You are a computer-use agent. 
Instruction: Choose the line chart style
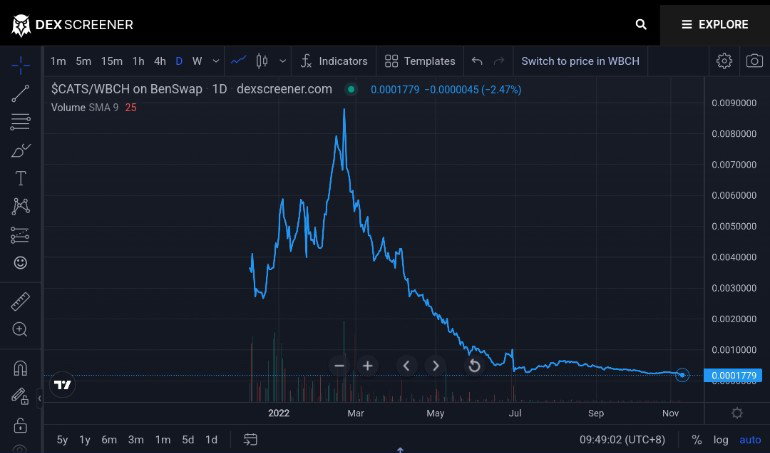[239, 61]
